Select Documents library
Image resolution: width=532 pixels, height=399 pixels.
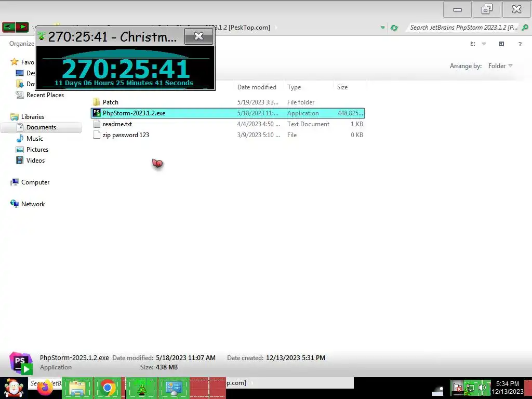click(41, 127)
